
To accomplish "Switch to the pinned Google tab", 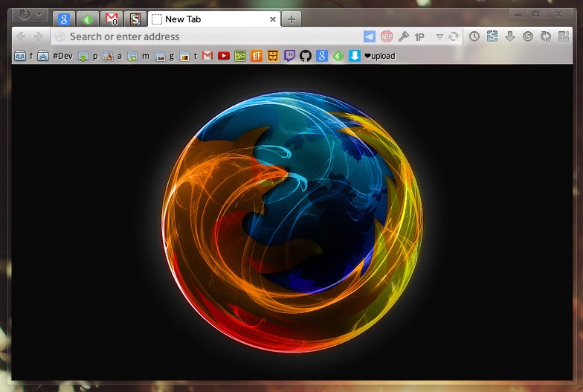I will pyautogui.click(x=64, y=19).
